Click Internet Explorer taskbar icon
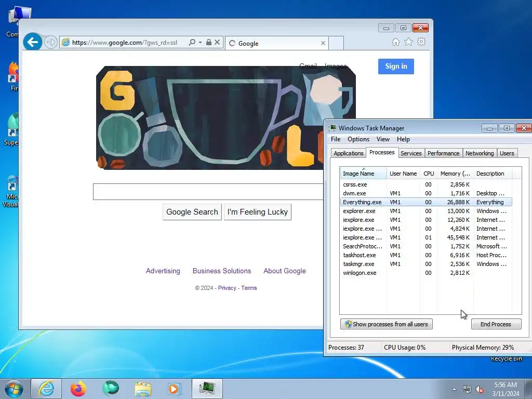The height and width of the screenshot is (399, 532). 46,389
